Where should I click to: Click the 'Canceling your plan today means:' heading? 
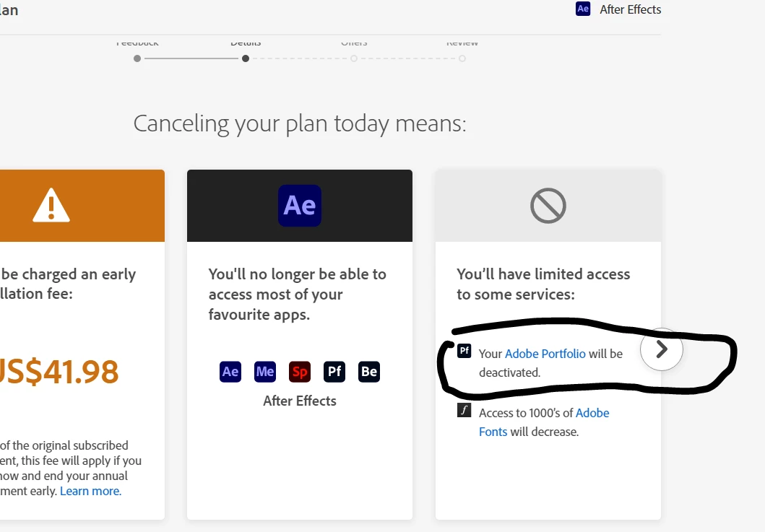pos(300,123)
